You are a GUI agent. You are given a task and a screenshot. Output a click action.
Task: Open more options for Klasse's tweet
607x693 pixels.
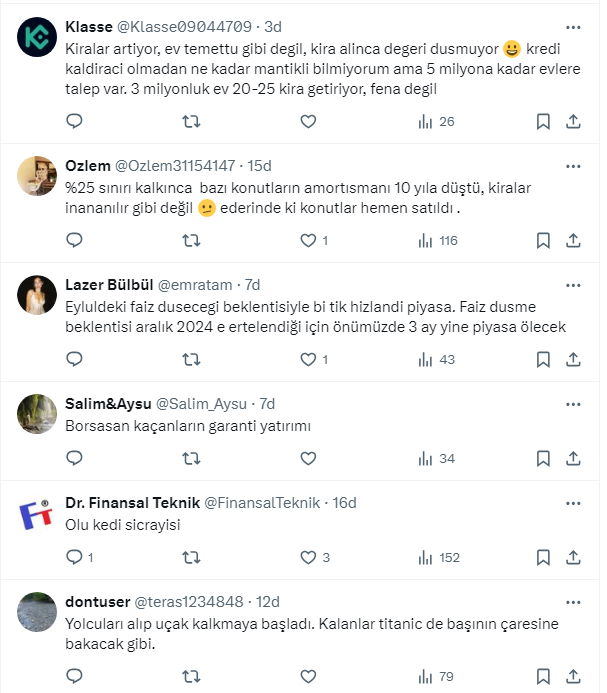pyautogui.click(x=573, y=26)
